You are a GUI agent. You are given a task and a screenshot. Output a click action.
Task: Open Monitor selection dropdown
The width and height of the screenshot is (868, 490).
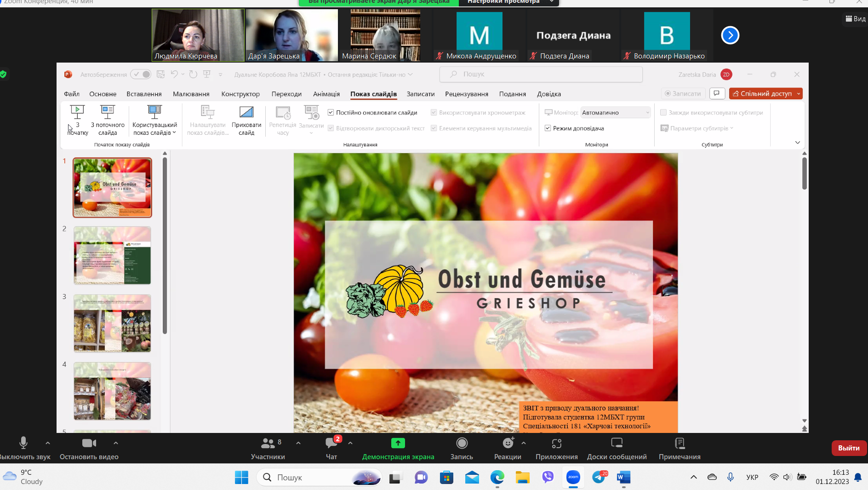(x=616, y=113)
